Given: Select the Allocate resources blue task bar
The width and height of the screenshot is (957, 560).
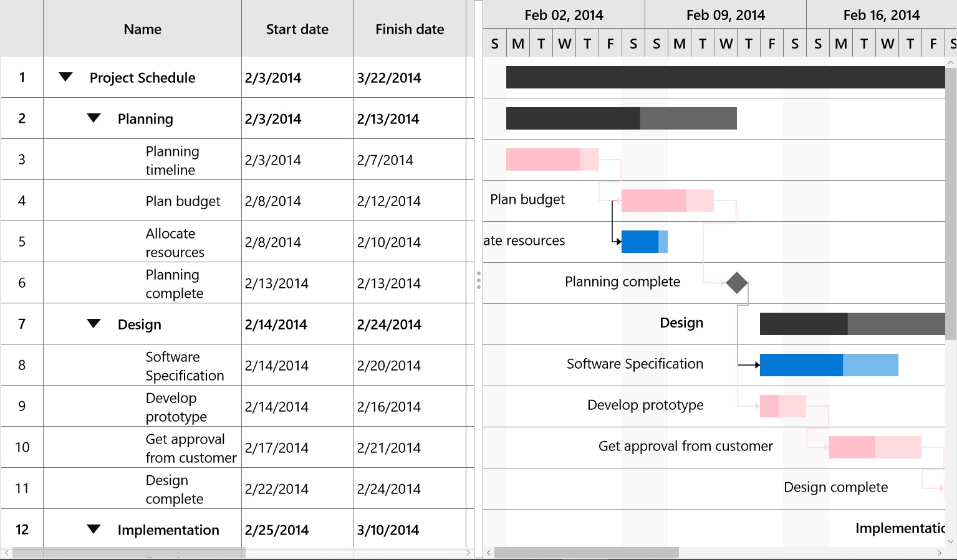Looking at the screenshot, I should click(x=645, y=242).
